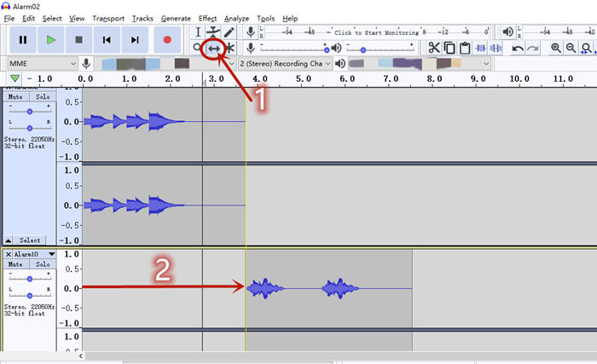The width and height of the screenshot is (597, 364).
Task: Click the Select button under the top track
Action: click(x=30, y=240)
